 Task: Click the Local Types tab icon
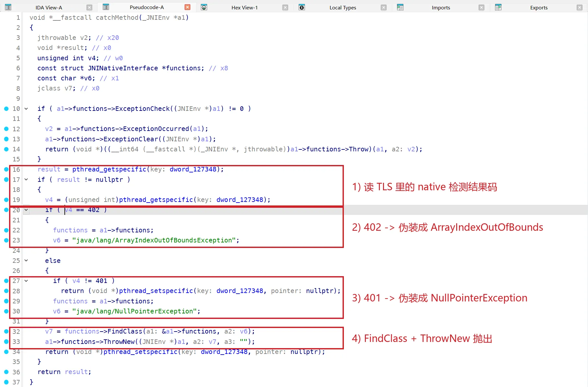[x=302, y=7]
